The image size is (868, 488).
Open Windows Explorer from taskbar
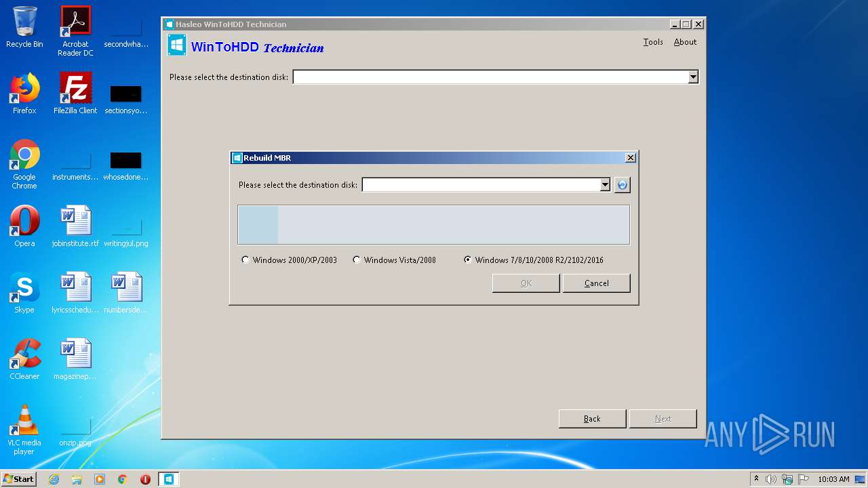click(77, 479)
